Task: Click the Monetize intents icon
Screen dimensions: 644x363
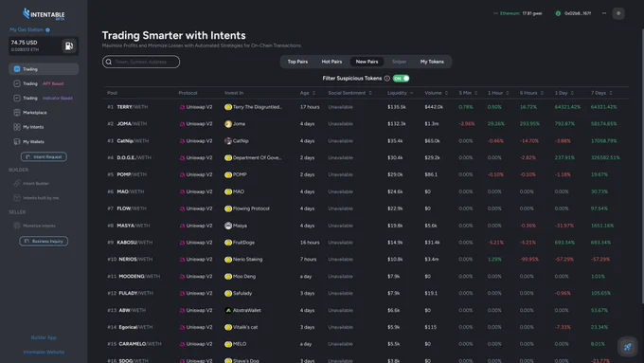Action: click(x=17, y=226)
